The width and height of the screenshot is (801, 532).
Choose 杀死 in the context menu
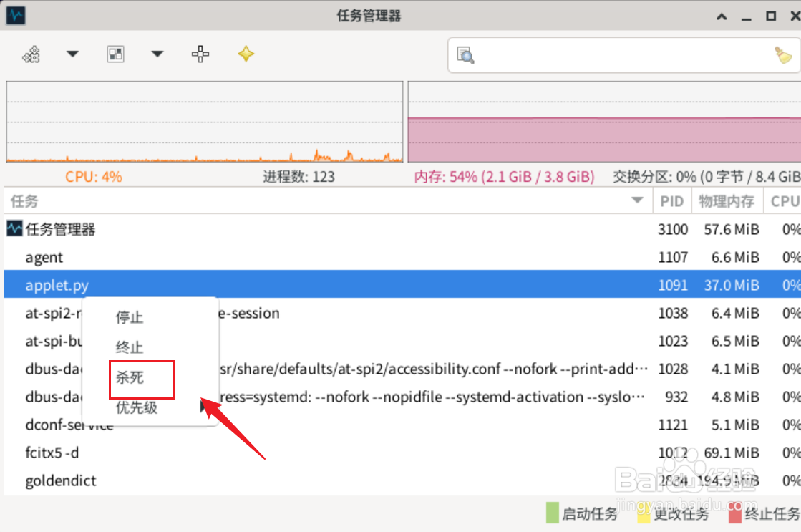coord(130,377)
